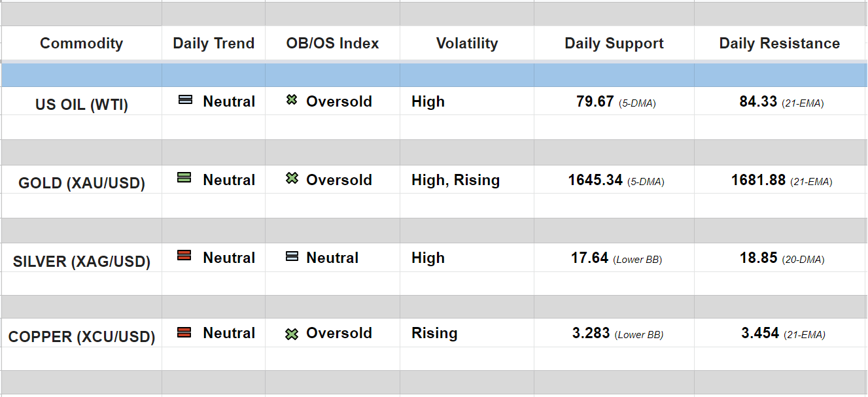This screenshot has height=397, width=868.
Task: Click the US OIL oversold cross icon
Action: click(x=292, y=100)
